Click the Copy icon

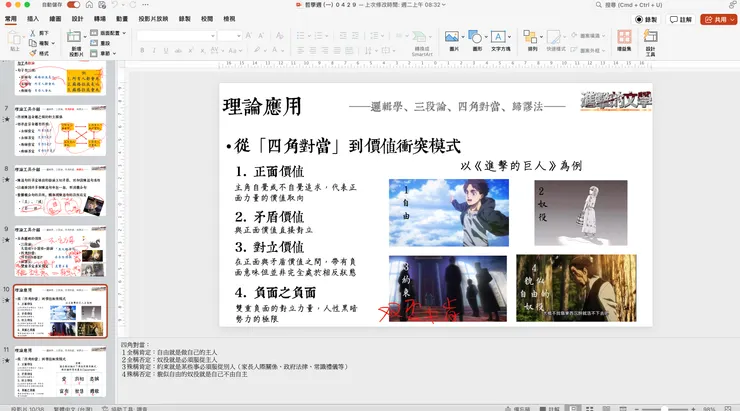pos(33,43)
